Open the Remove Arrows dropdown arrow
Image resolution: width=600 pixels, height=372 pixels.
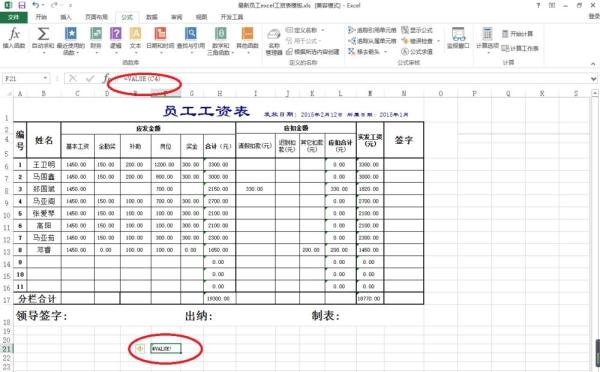[x=386, y=51]
